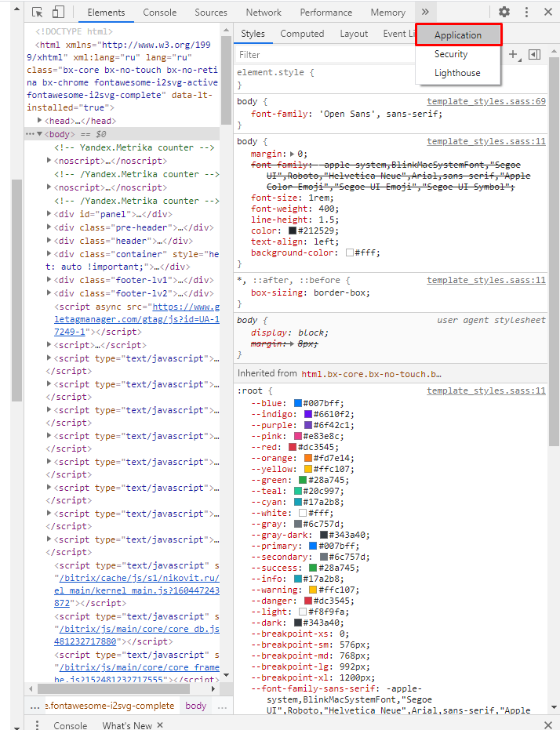Screen dimensions: 560x730
Task: Select the Styles sub-tab
Action: 253,34
